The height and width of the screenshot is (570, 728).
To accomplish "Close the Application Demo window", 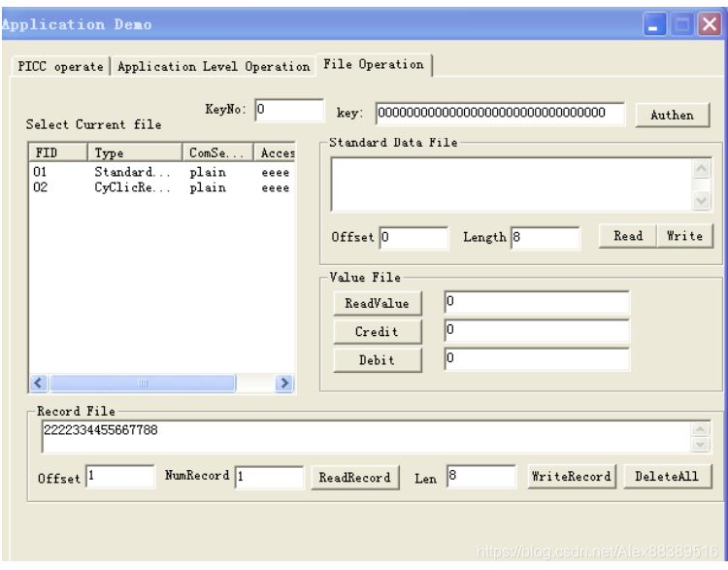I will (710, 24).
